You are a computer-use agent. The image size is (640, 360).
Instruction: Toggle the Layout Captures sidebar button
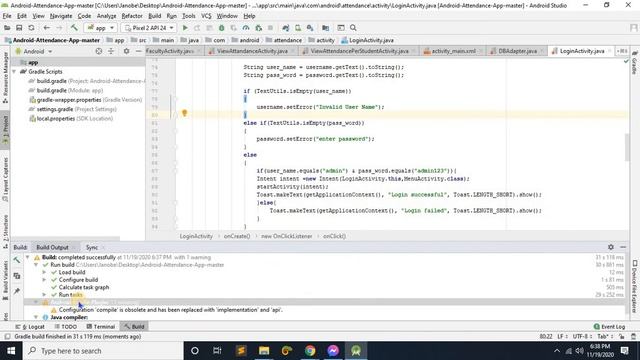[x=5, y=179]
